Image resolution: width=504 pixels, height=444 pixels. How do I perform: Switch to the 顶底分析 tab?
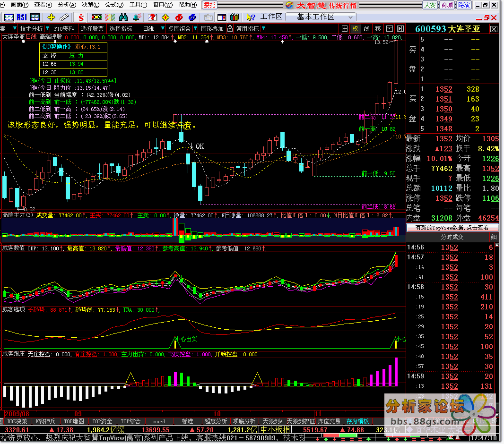(244, 421)
